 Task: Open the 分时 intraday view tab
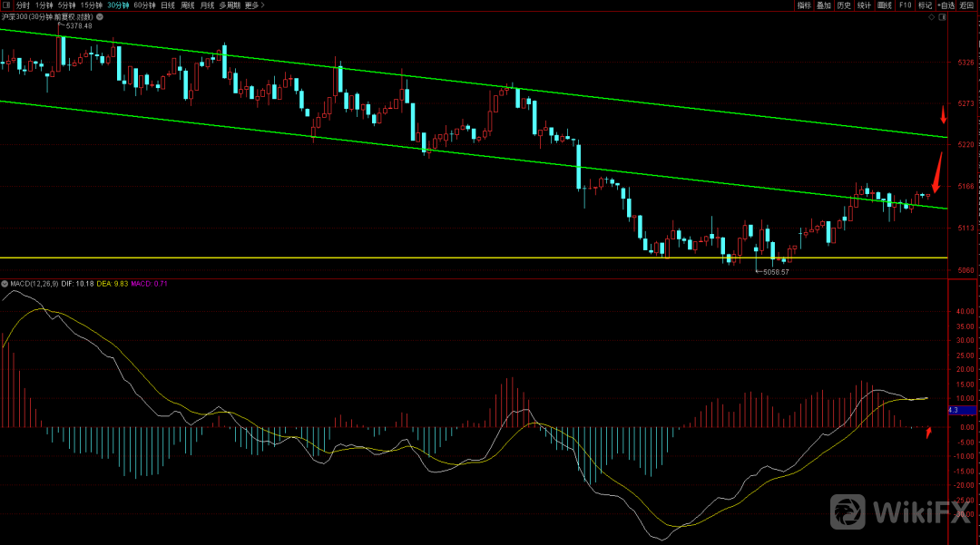coord(23,5)
